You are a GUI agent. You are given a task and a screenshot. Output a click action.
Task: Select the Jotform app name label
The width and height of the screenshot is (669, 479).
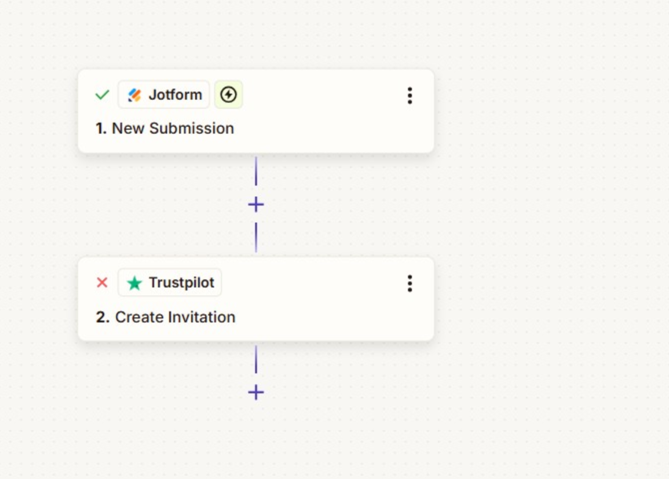click(175, 95)
